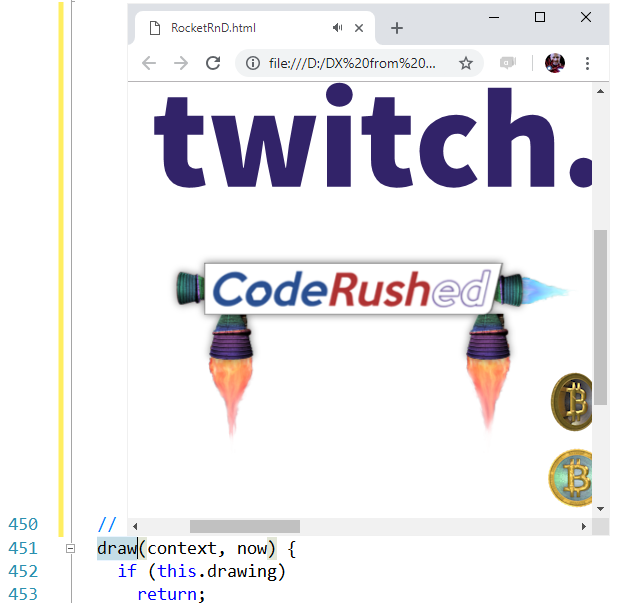
Task: Click the '//' comment on line 450
Action: [x=107, y=525]
